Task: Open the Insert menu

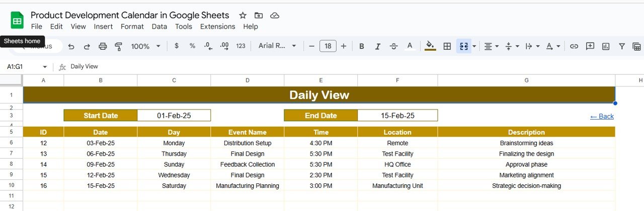Action: (103, 27)
